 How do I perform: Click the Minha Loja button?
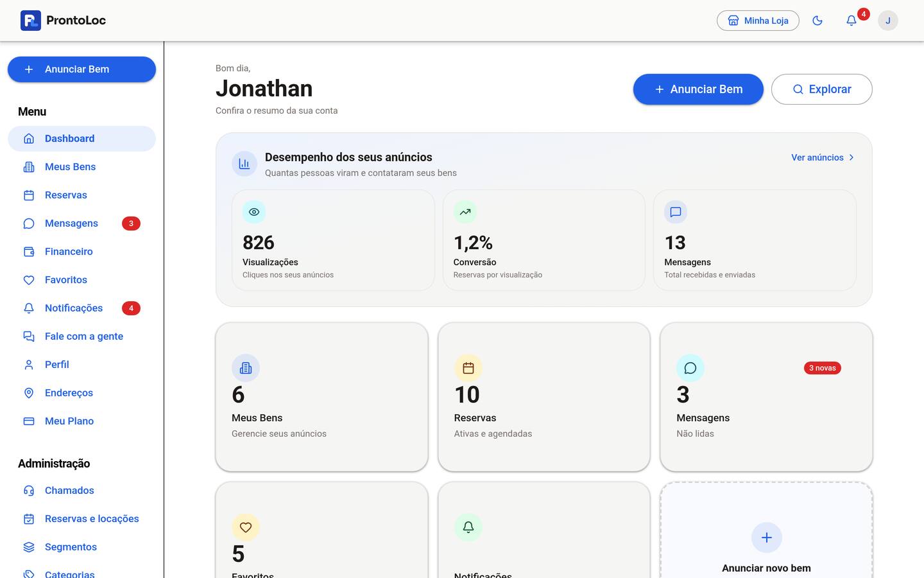pos(758,21)
